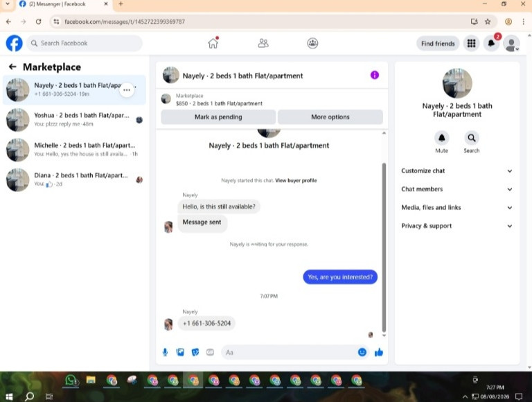This screenshot has height=402, width=532.
Task: Open a new browser tab
Action: click(x=121, y=4)
